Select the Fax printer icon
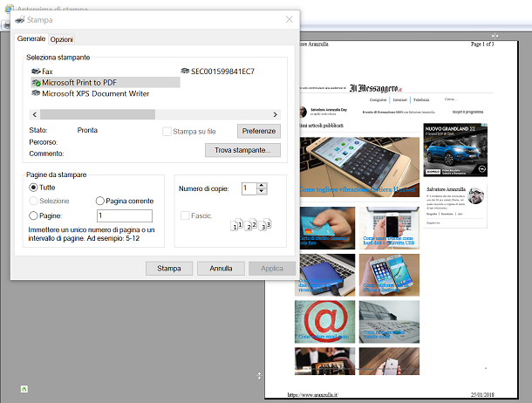The width and height of the screenshot is (532, 403). tap(36, 71)
